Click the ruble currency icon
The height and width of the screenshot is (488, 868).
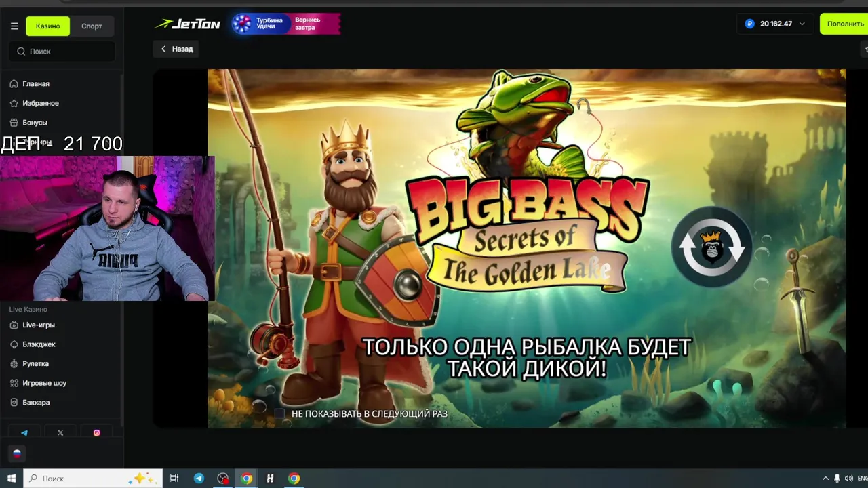coord(749,24)
